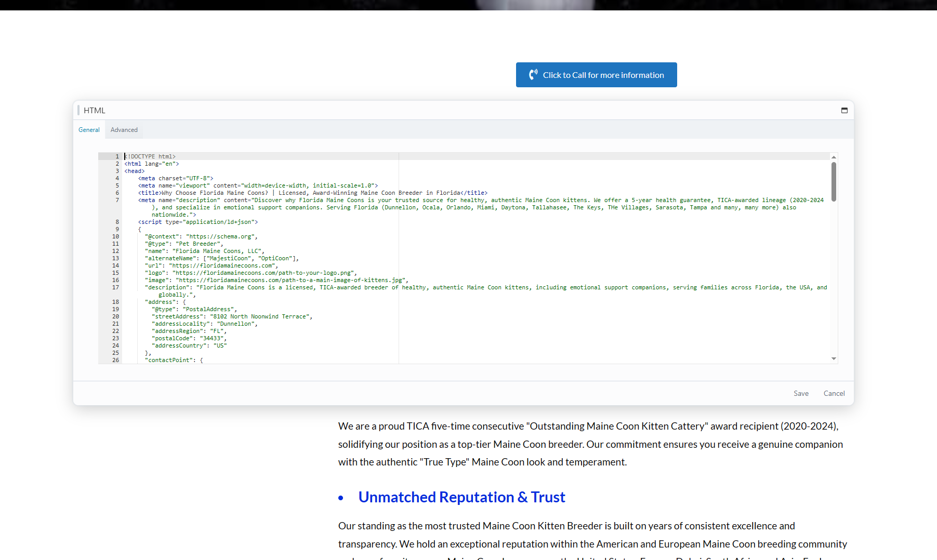Click the 'address': { code line
Image resolution: width=937 pixels, height=560 pixels.
165,302
